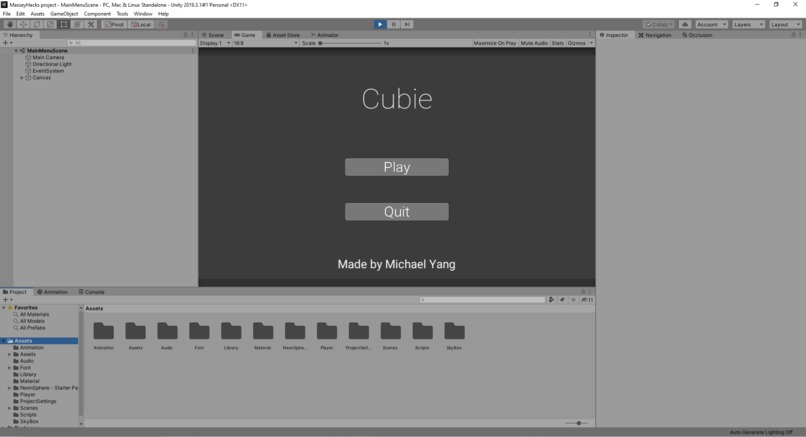Click the Play button in the game menu
The width and height of the screenshot is (806, 437).
point(397,167)
